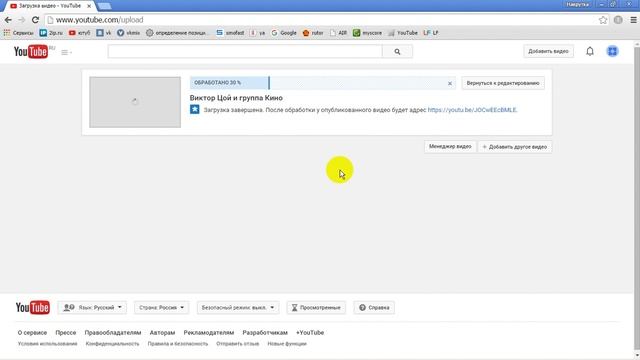640x360 pixels.
Task: Open Безопасный режим dropdown
Action: (x=238, y=307)
